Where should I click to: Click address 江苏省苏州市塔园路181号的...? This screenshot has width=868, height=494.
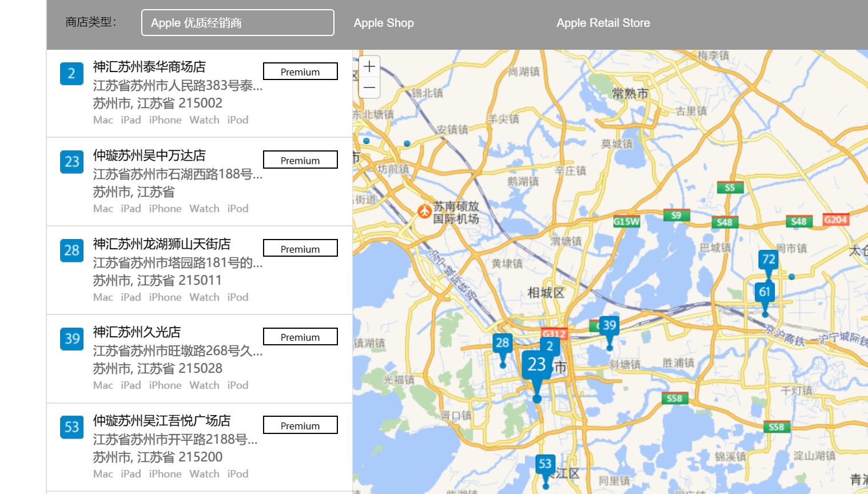pos(178,263)
